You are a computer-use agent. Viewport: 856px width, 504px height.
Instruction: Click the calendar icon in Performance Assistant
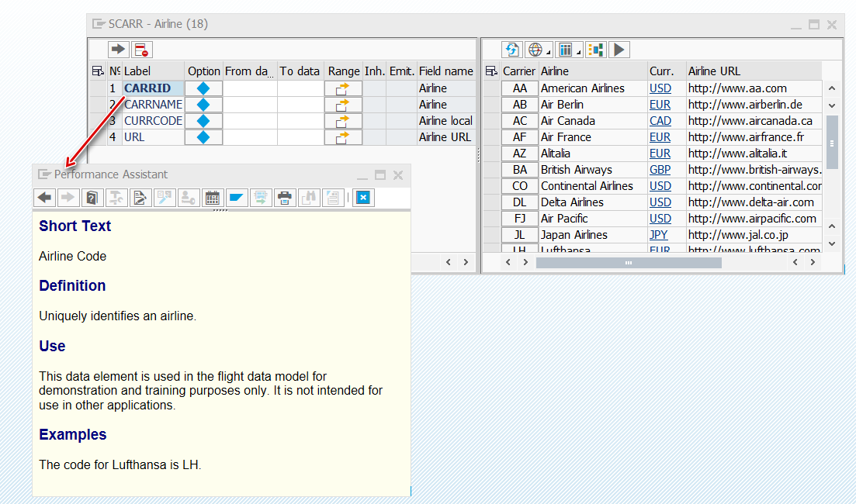tap(213, 198)
